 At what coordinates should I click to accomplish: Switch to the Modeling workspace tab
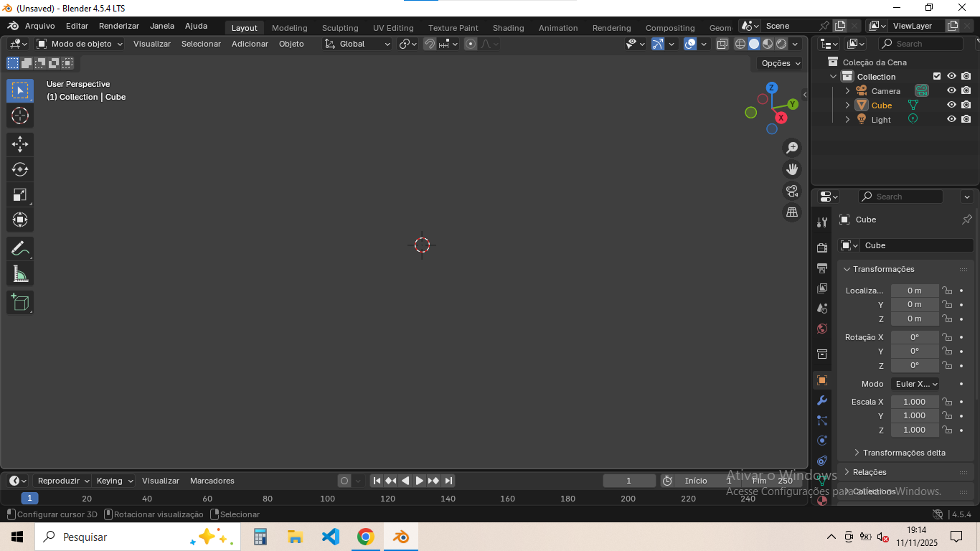[289, 28]
